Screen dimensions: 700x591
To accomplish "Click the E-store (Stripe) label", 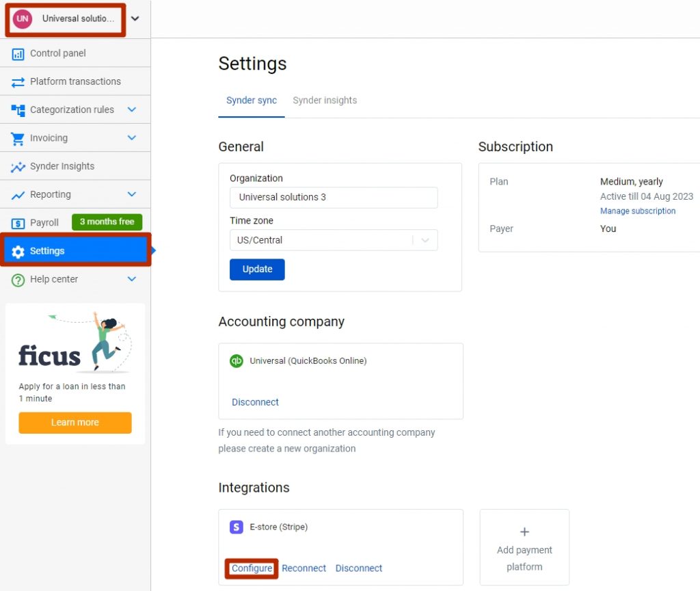I will pyautogui.click(x=279, y=527).
